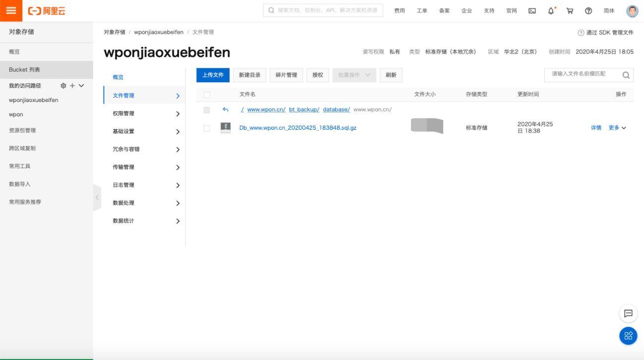
Task: Open the shopping cart icon
Action: pos(570,11)
